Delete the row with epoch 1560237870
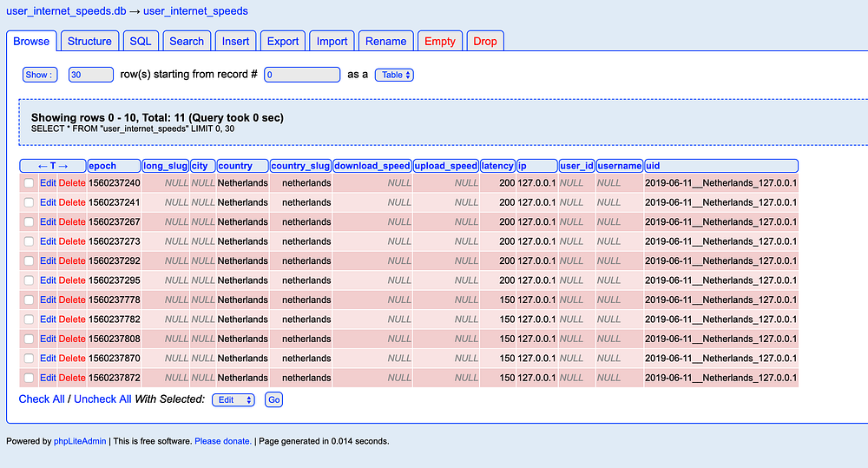This screenshot has height=468, width=868. click(x=72, y=359)
